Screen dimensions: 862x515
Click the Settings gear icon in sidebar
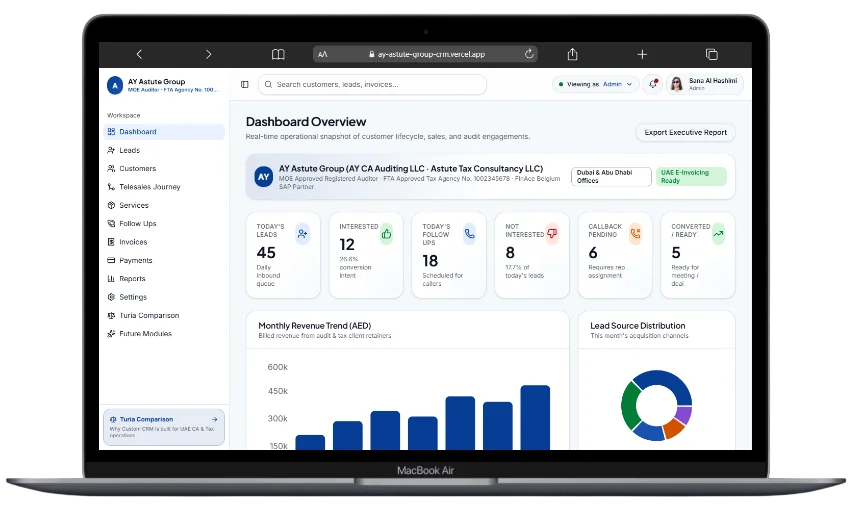point(111,297)
